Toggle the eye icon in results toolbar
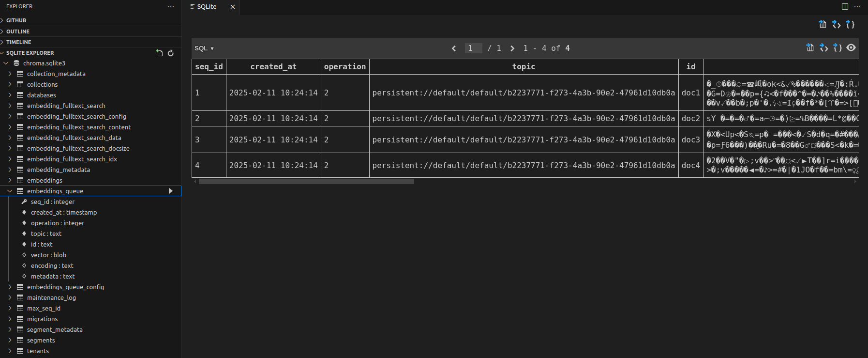Viewport: 868px width, 358px height. tap(851, 47)
